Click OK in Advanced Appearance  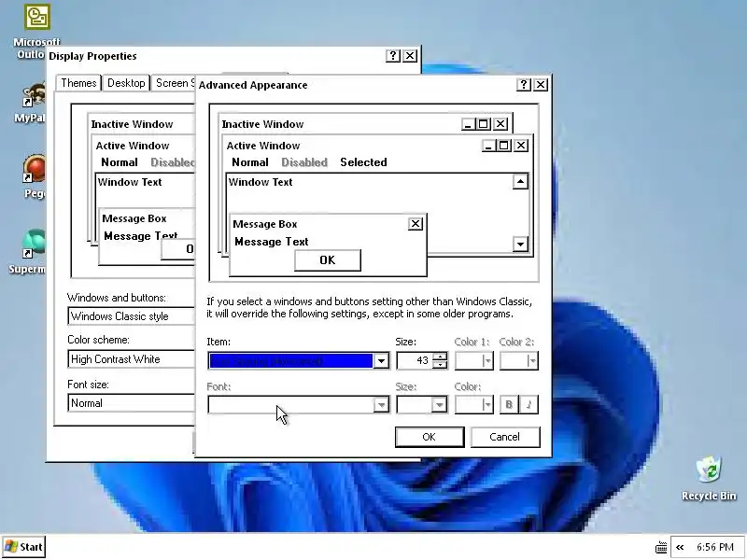coord(430,437)
